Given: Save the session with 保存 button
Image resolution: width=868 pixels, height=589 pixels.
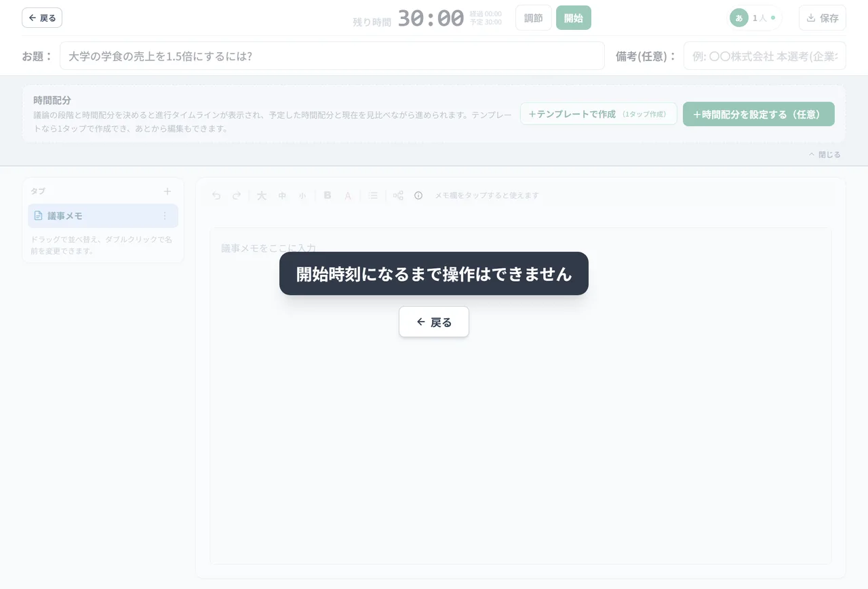Looking at the screenshot, I should coord(823,18).
